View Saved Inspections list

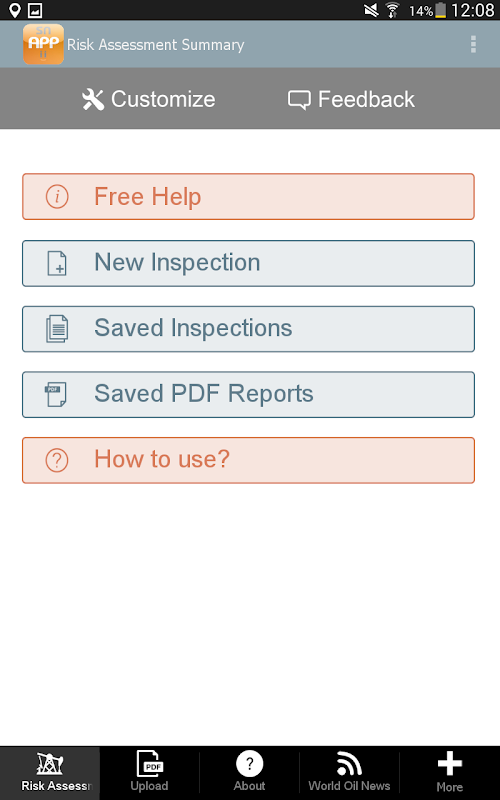pyautogui.click(x=248, y=329)
